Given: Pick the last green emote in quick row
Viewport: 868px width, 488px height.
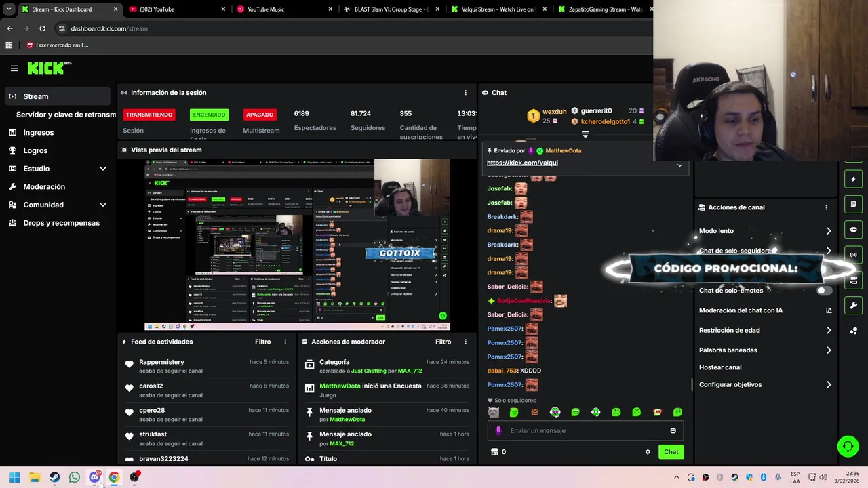Looking at the screenshot, I should click(x=677, y=412).
